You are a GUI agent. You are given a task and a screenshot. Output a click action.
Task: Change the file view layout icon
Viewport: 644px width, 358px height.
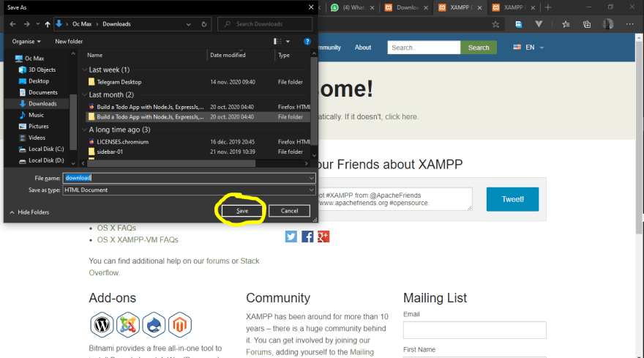pos(277,42)
